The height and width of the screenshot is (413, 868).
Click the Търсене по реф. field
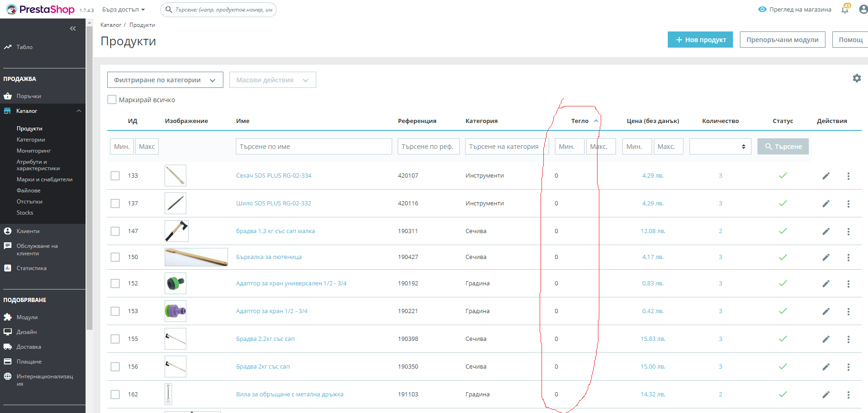[429, 147]
